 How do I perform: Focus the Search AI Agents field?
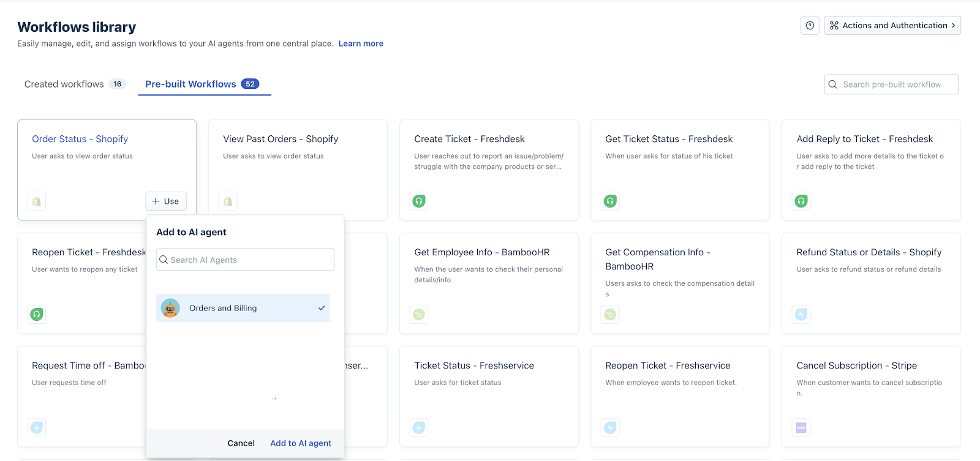tap(245, 260)
